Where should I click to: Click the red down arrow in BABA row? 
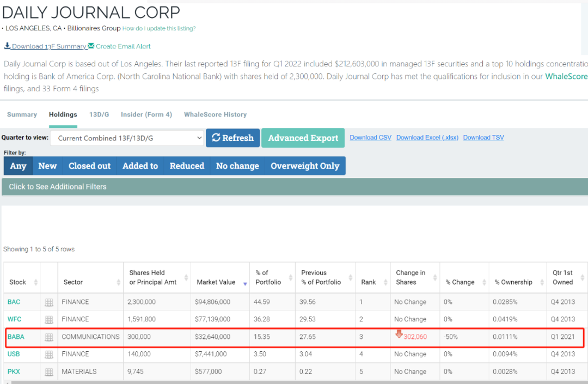tap(399, 334)
